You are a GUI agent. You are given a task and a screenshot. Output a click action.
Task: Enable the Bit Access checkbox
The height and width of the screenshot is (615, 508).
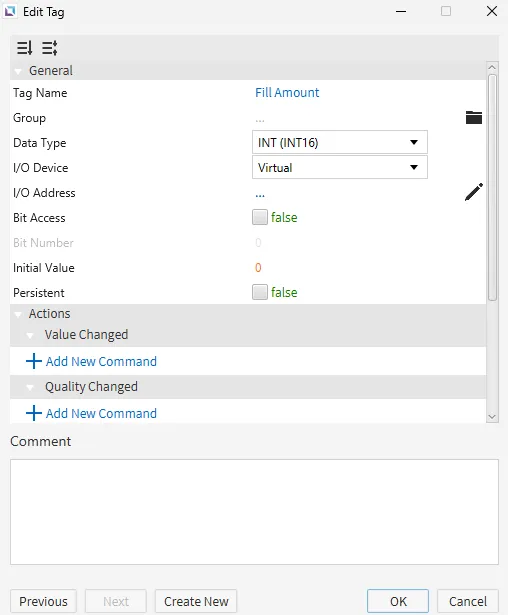coord(260,217)
